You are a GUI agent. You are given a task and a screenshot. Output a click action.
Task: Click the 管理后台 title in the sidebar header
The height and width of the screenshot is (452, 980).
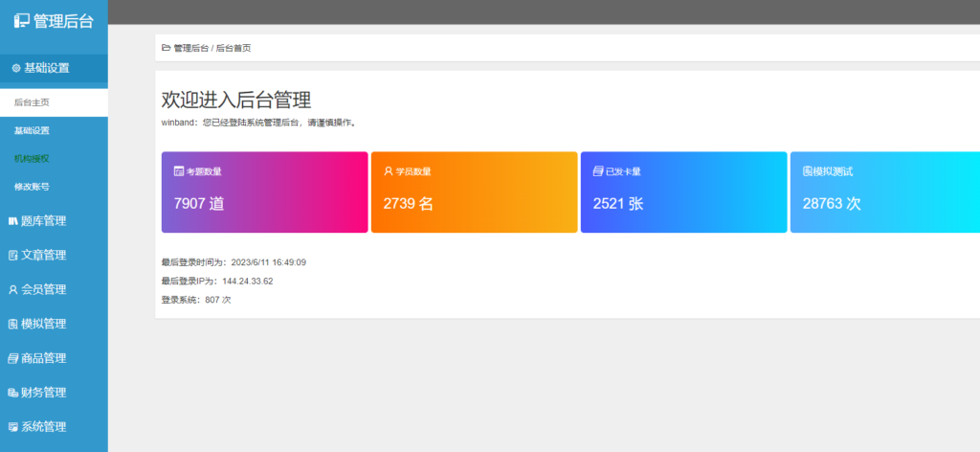tap(63, 21)
